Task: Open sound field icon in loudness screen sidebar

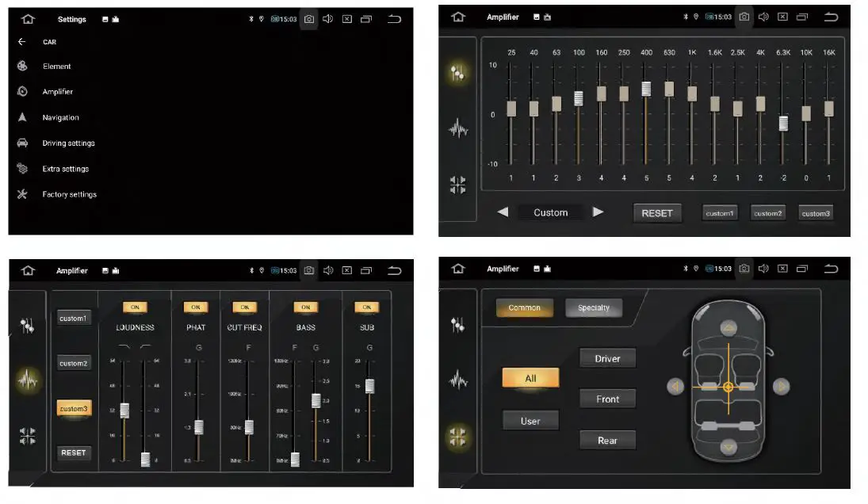Action: [27, 437]
